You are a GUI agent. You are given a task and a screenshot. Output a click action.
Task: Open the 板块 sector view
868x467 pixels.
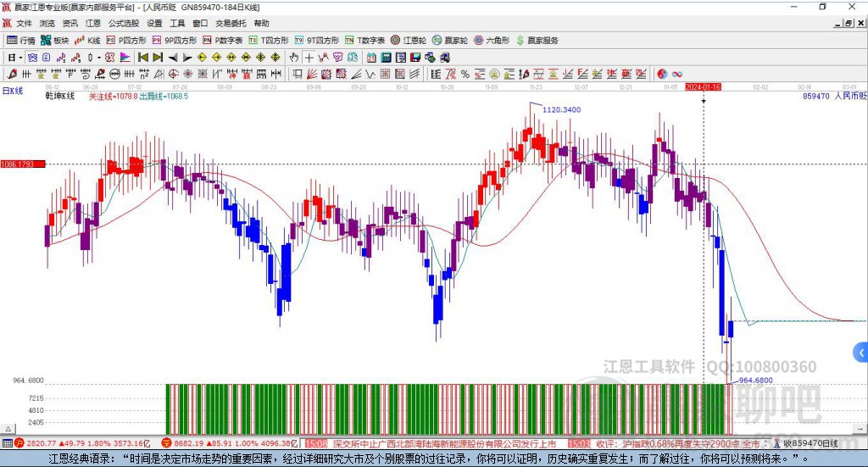(55, 40)
